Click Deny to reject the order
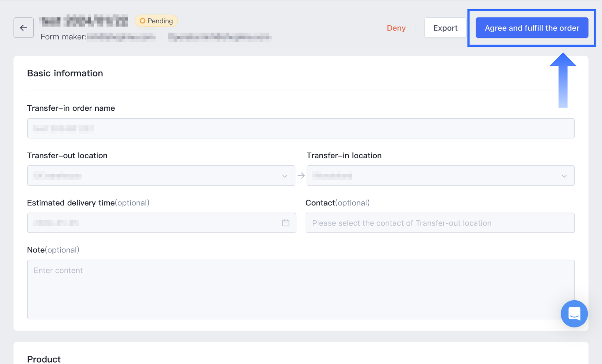The image size is (602, 364). tap(396, 28)
